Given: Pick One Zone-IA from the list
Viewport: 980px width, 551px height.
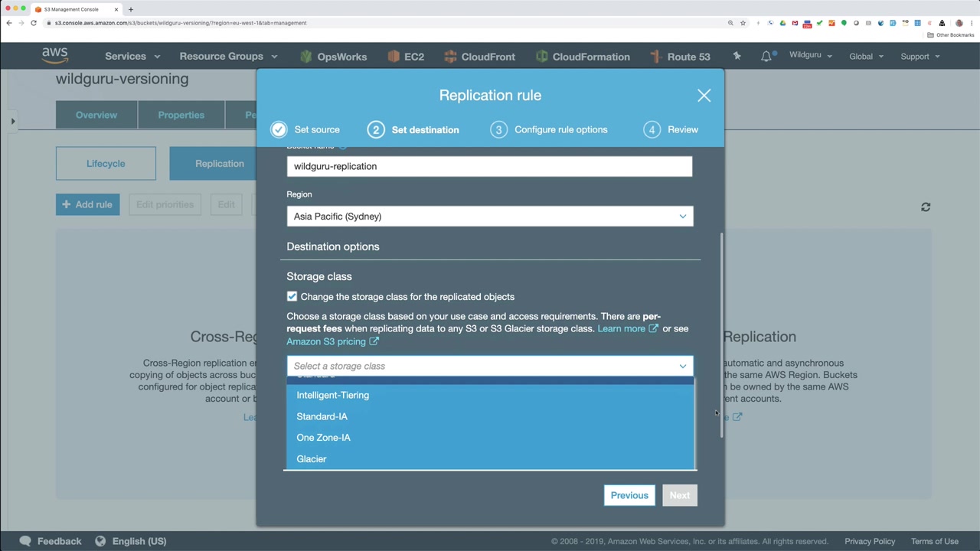Looking at the screenshot, I should [x=490, y=438].
